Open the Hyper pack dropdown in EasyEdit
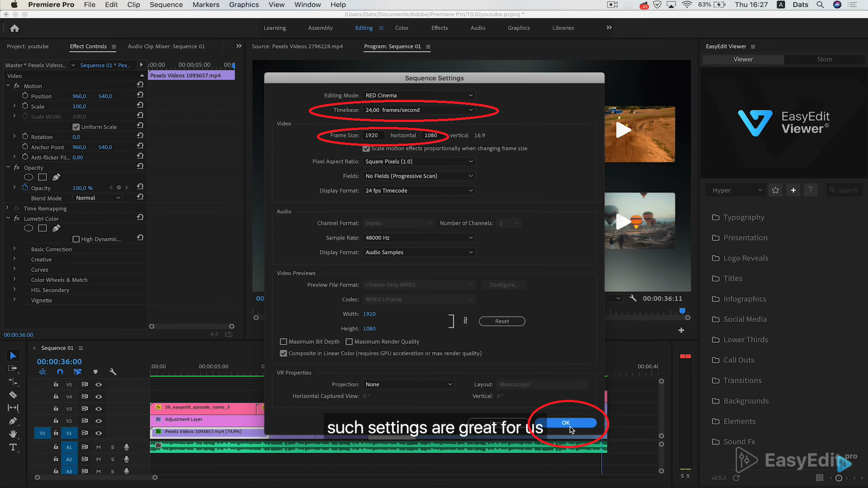 coord(737,190)
